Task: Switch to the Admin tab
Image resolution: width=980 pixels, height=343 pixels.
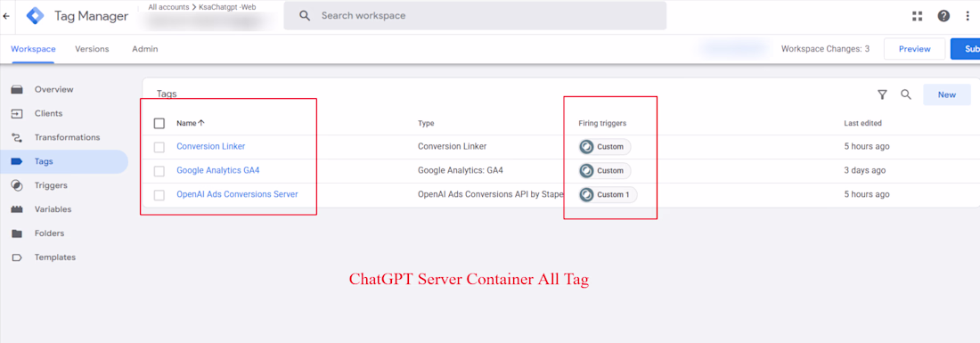Action: [x=145, y=49]
